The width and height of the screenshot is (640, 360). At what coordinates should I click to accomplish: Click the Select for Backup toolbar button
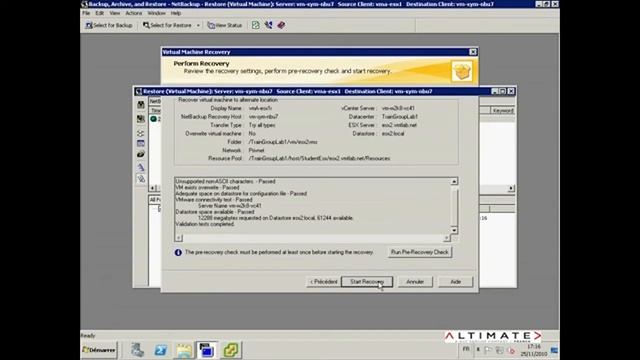click(109, 25)
